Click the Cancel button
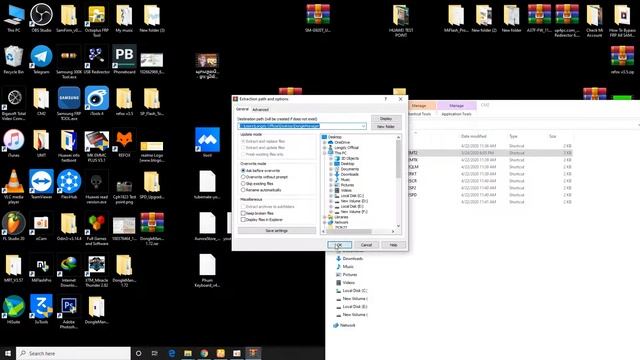The height and width of the screenshot is (360, 640). [367, 245]
